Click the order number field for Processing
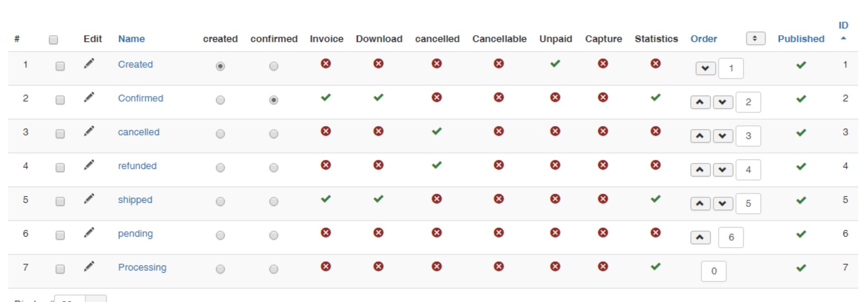Image resolution: width=868 pixels, height=302 pixels. [x=713, y=271]
